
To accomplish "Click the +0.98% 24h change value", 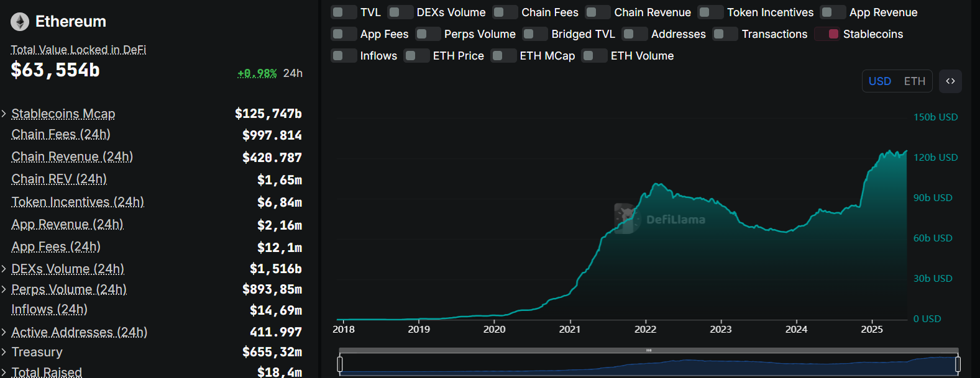I will pyautogui.click(x=257, y=73).
